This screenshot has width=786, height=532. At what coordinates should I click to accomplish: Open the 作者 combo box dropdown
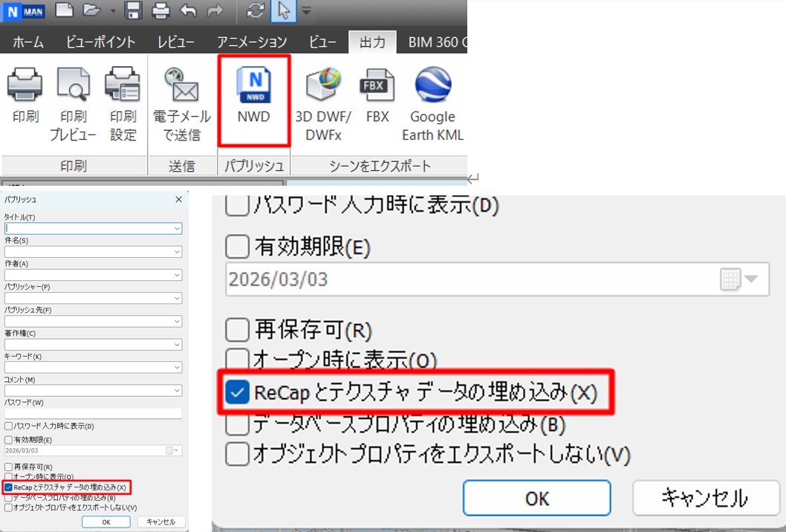pyautogui.click(x=177, y=275)
